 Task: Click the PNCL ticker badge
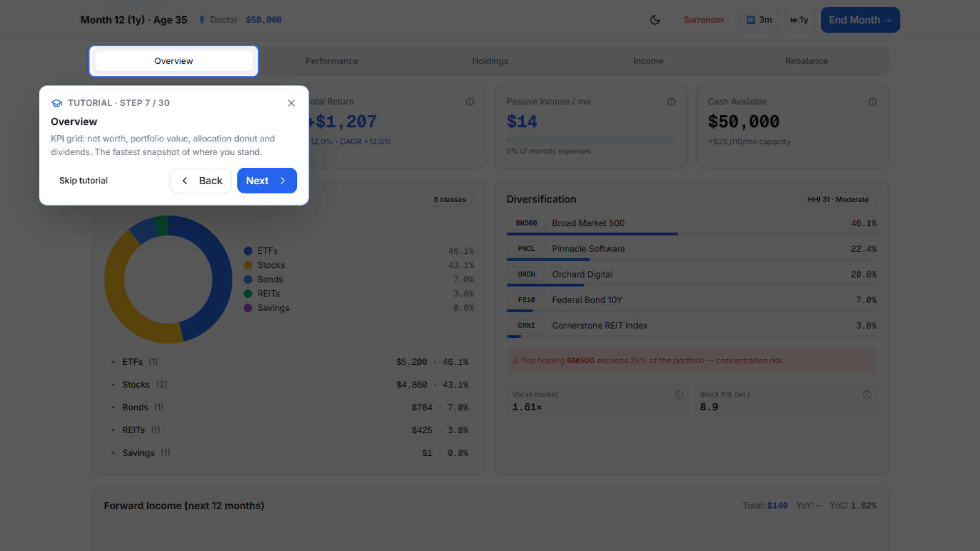click(x=526, y=249)
